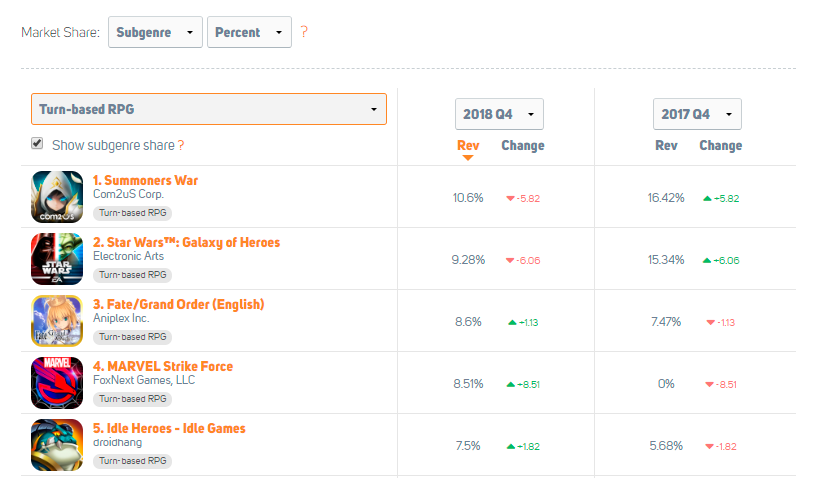Click the Idle Heroes app icon
Screen dimensions: 815x478
(57, 444)
